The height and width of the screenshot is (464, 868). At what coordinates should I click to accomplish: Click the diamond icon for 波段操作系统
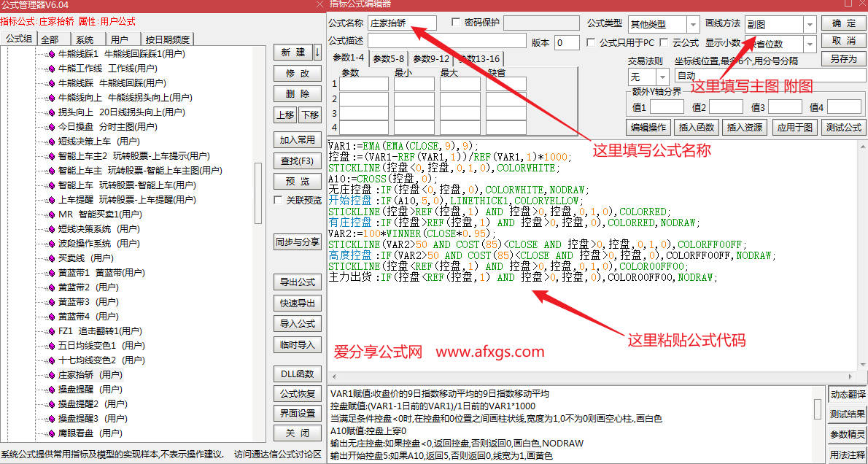(x=51, y=244)
